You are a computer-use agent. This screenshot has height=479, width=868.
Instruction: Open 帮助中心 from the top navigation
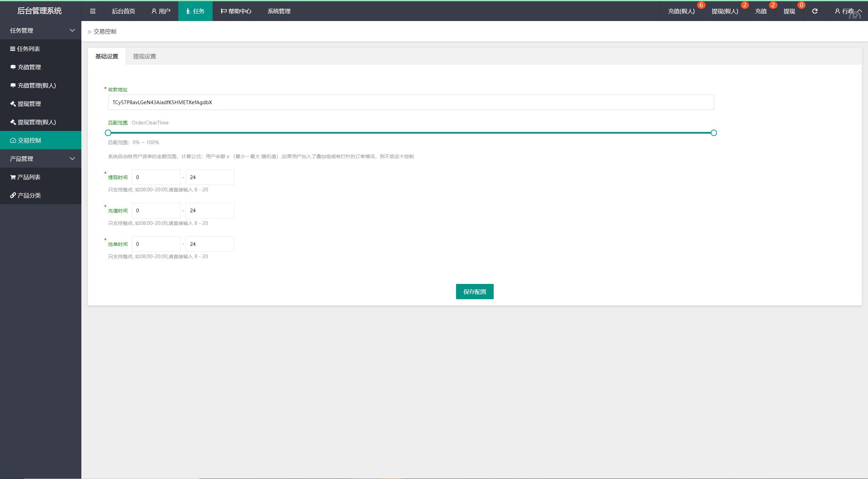pyautogui.click(x=236, y=11)
